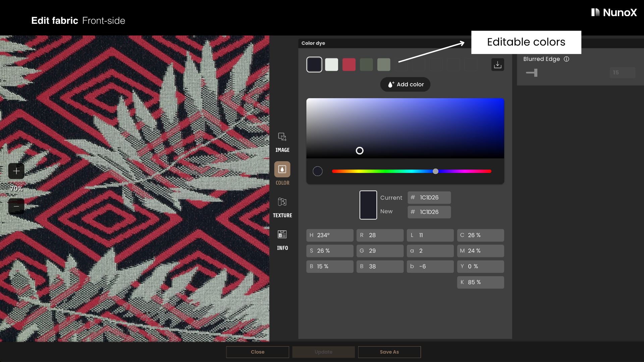Click the Close button
This screenshot has width=644, height=362.
tap(258, 352)
